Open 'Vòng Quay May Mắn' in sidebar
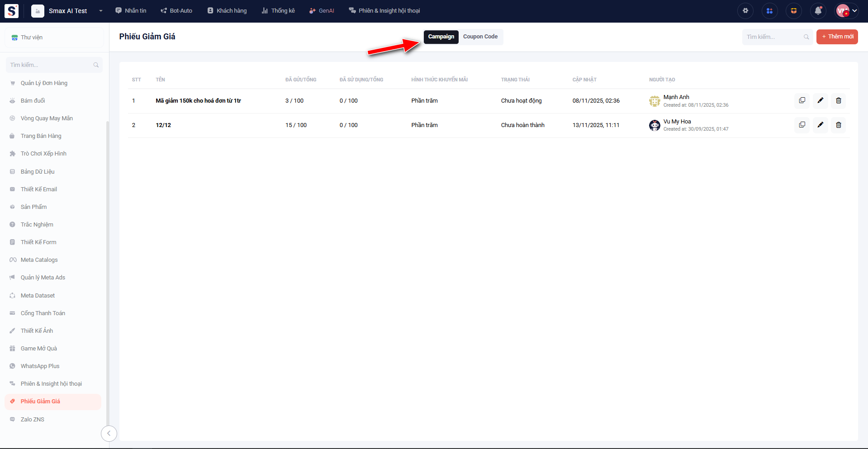Image resolution: width=868 pixels, height=449 pixels. point(47,118)
